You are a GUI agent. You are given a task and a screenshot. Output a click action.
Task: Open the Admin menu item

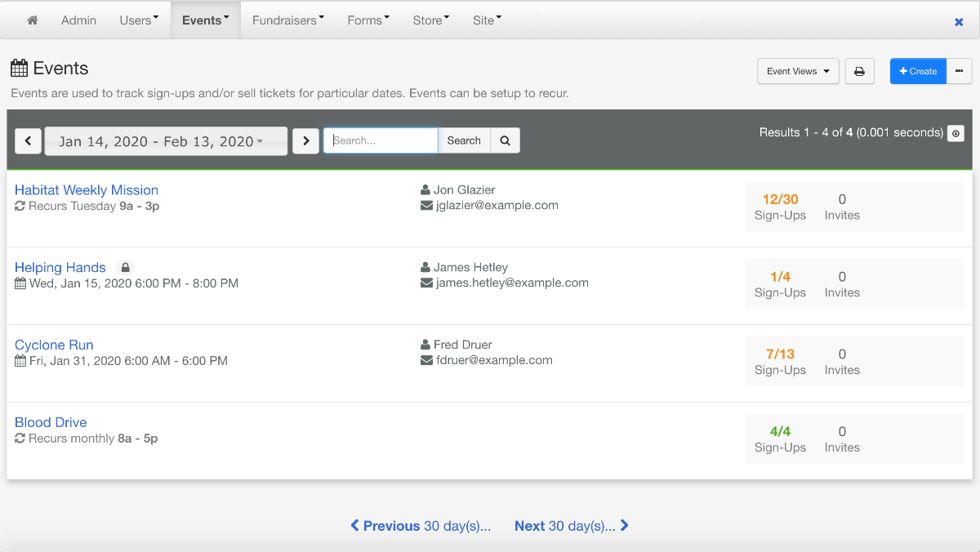point(78,20)
